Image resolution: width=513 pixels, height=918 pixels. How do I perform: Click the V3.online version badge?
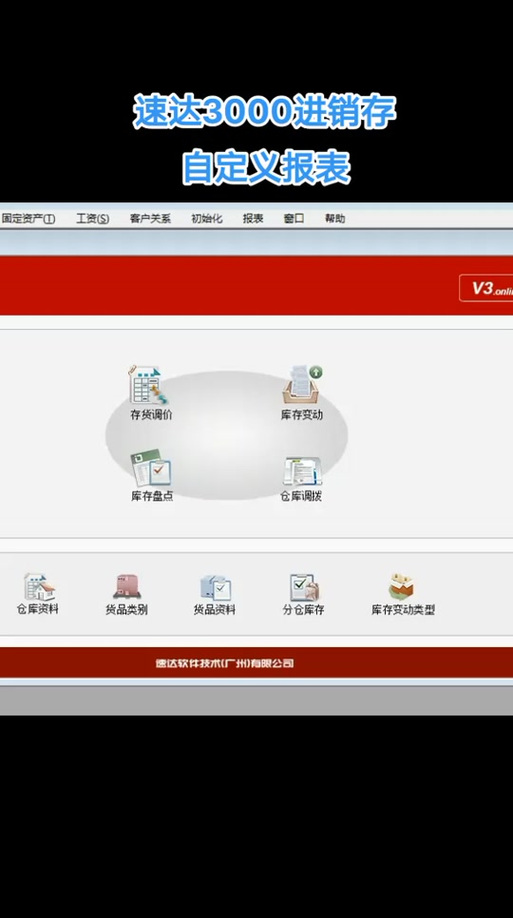tap(486, 288)
